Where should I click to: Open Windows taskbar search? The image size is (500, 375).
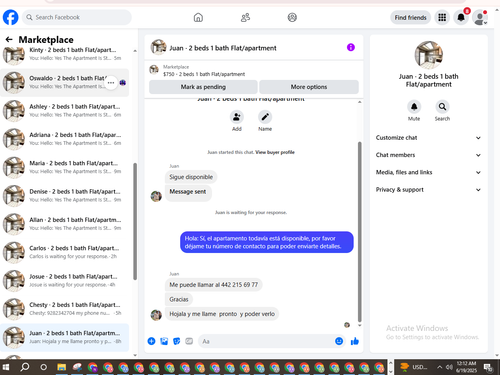point(25,367)
